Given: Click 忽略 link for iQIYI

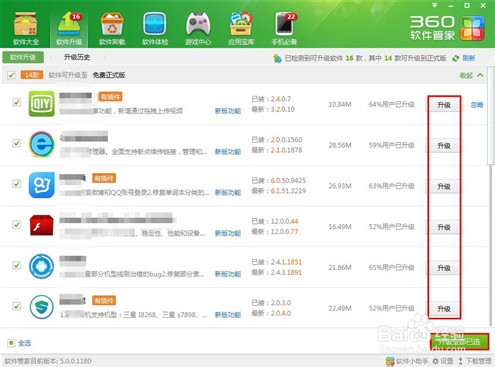Looking at the screenshot, I should (477, 105).
